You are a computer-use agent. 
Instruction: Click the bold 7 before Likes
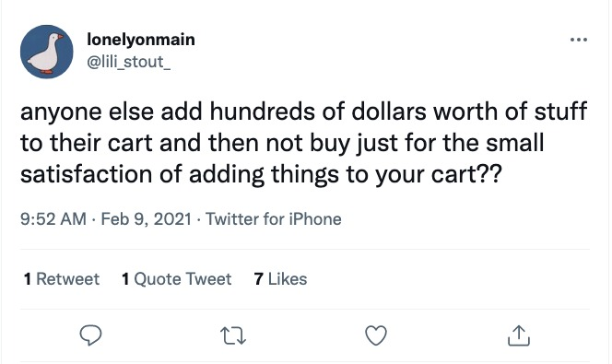click(x=258, y=279)
